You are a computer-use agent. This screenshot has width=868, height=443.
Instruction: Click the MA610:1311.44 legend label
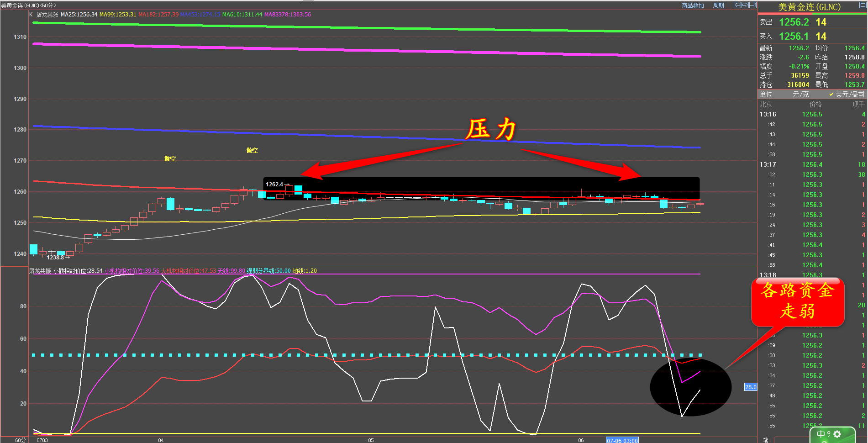tap(242, 15)
